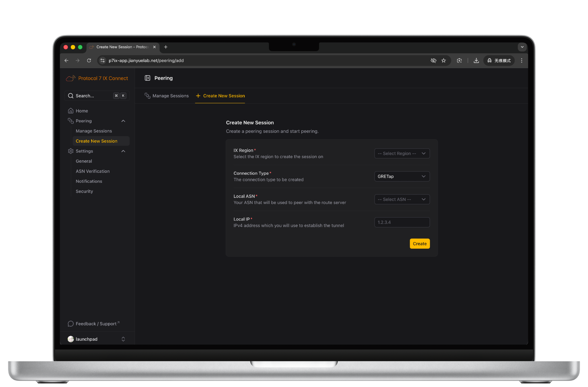Reload the page with refresh icon

click(89, 61)
